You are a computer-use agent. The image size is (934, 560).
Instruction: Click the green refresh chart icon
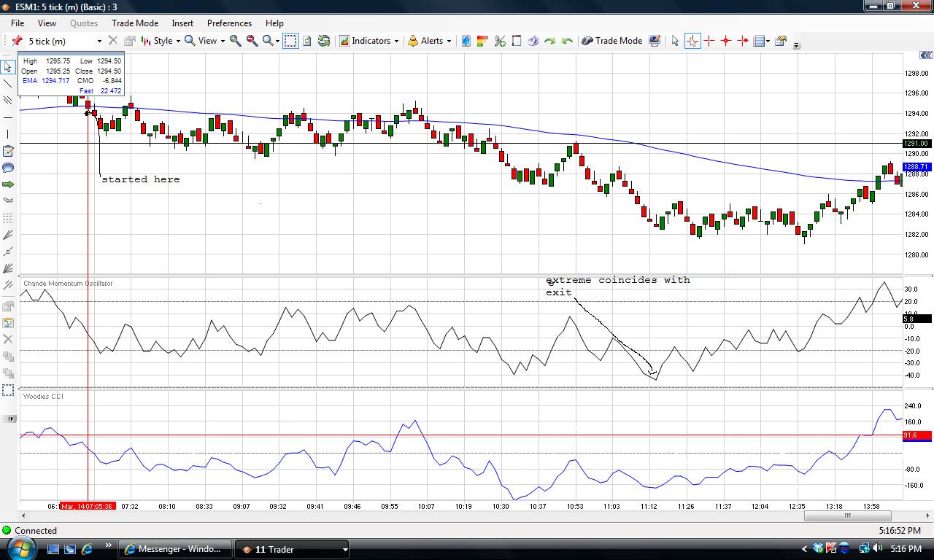pyautogui.click(x=323, y=41)
